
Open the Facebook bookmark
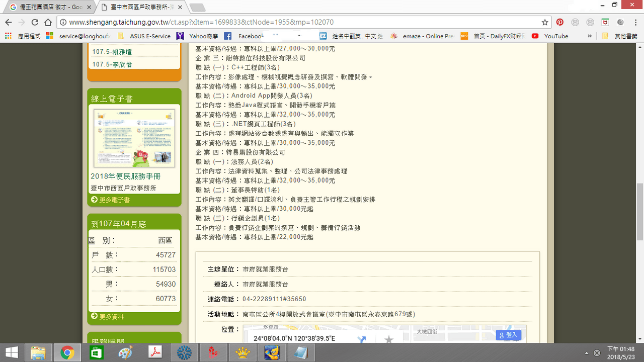click(x=244, y=36)
